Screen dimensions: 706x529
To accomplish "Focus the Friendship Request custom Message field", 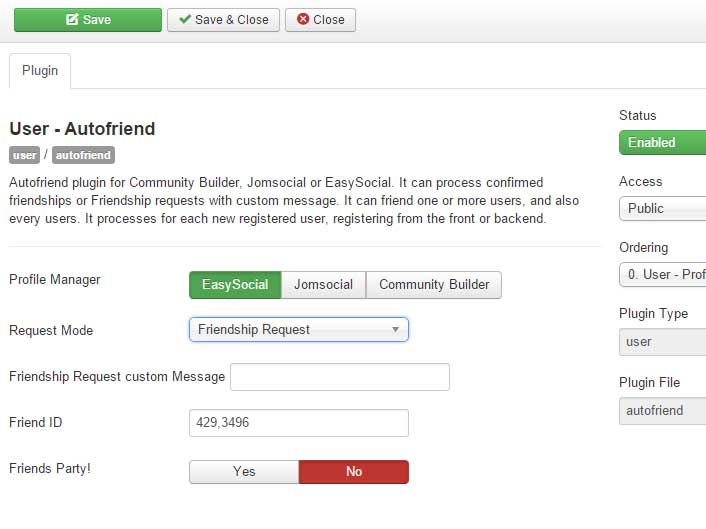I will click(340, 377).
